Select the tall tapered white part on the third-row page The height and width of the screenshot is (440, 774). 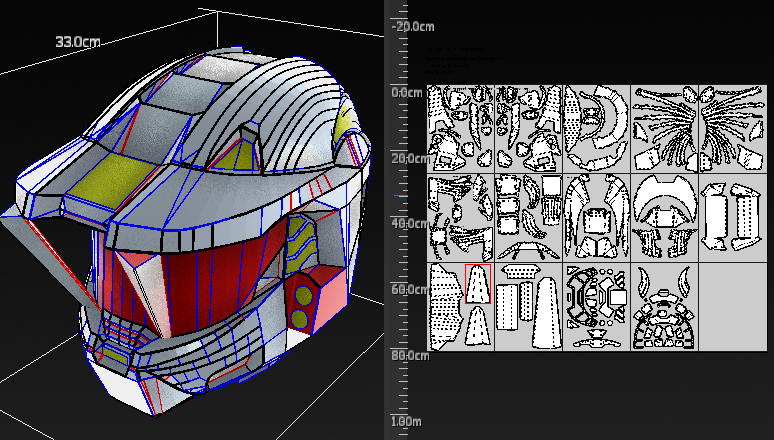point(546,312)
